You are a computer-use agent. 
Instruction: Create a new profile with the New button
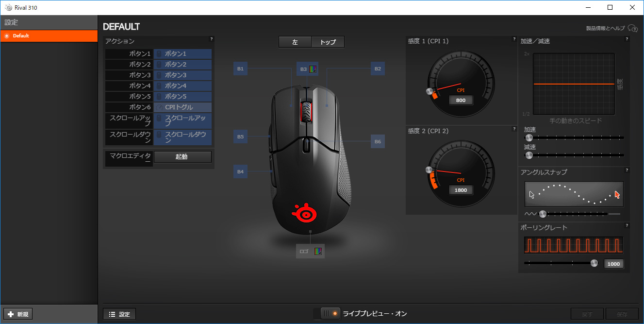tap(18, 314)
